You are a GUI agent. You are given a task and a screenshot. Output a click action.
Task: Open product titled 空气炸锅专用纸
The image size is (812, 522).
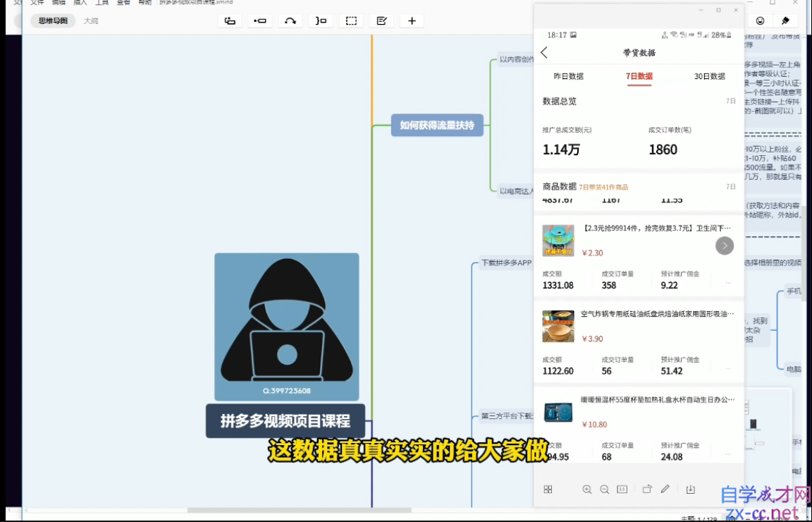pyautogui.click(x=657, y=314)
